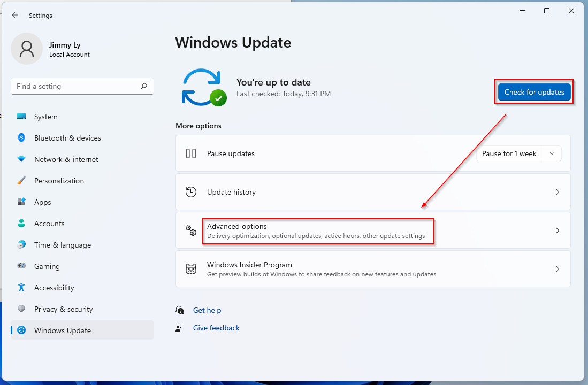Open System settings category

pos(82,117)
